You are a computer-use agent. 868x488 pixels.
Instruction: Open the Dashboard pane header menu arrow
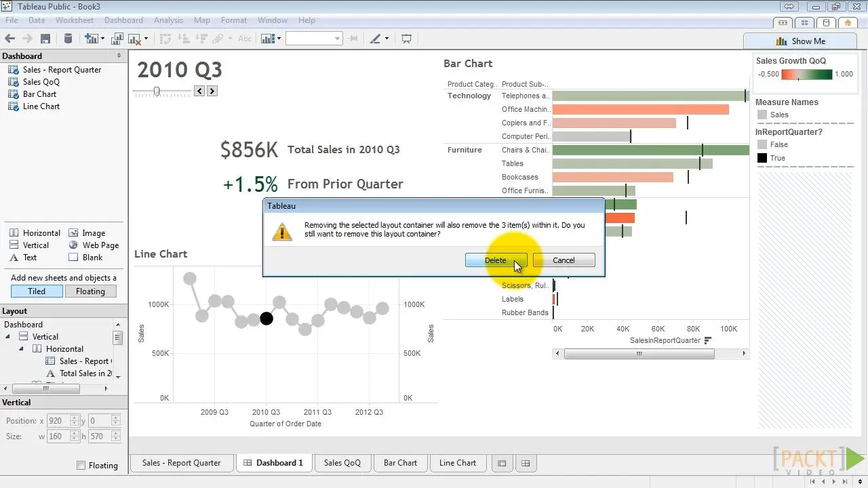click(x=119, y=56)
